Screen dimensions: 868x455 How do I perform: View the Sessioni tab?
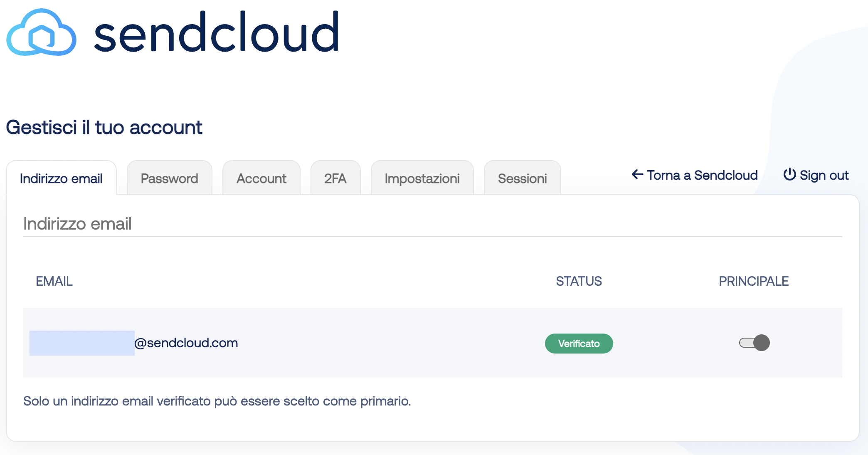click(522, 178)
